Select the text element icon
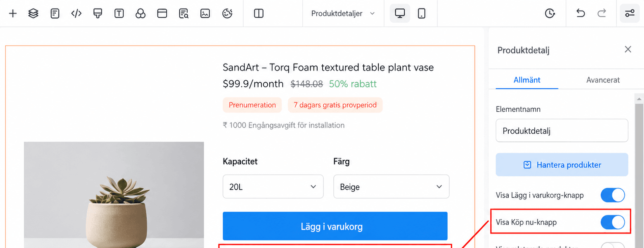Image resolution: width=644 pixels, height=248 pixels. 119,13
